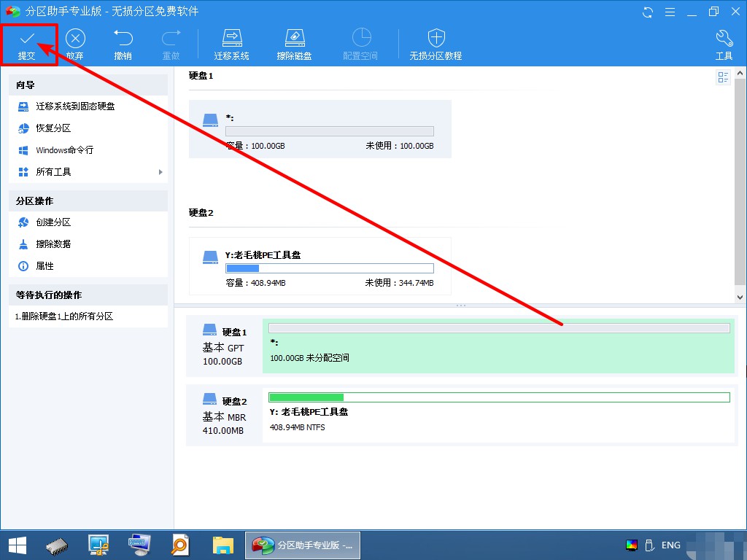The image size is (747, 560).
Task: Click the 等待执行的操作 panel header
Action: point(88,295)
